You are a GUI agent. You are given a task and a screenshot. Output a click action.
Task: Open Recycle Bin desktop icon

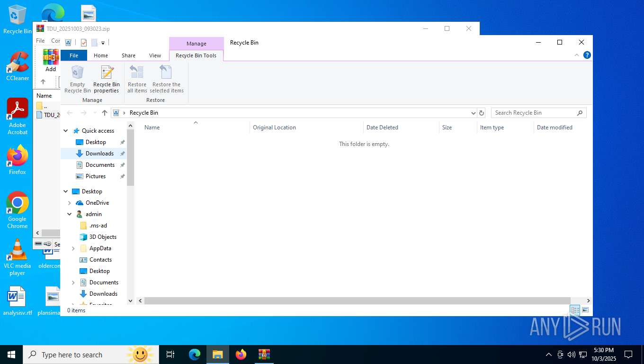tap(18, 20)
